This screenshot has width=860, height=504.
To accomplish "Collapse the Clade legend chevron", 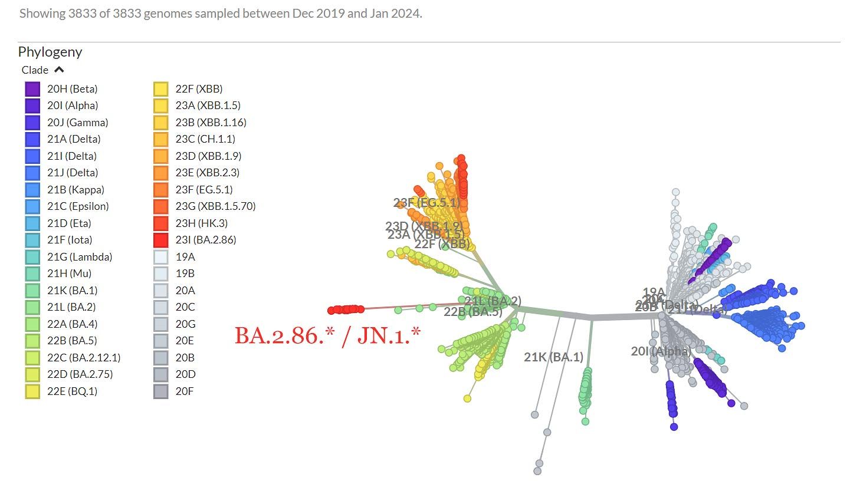I will [59, 70].
